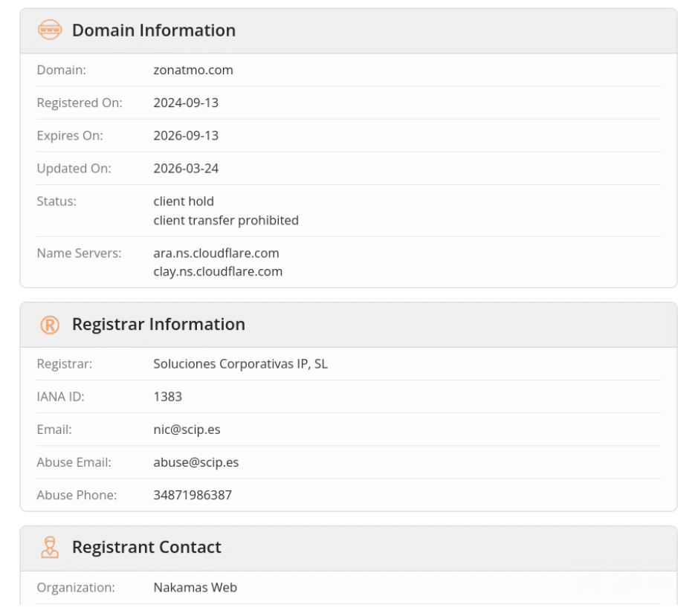
Task: Switch to the Registrant Contact section
Action: (x=146, y=547)
